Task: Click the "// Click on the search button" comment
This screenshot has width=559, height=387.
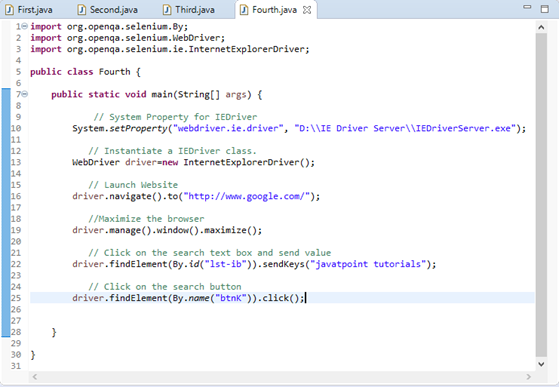Action: 165,287
